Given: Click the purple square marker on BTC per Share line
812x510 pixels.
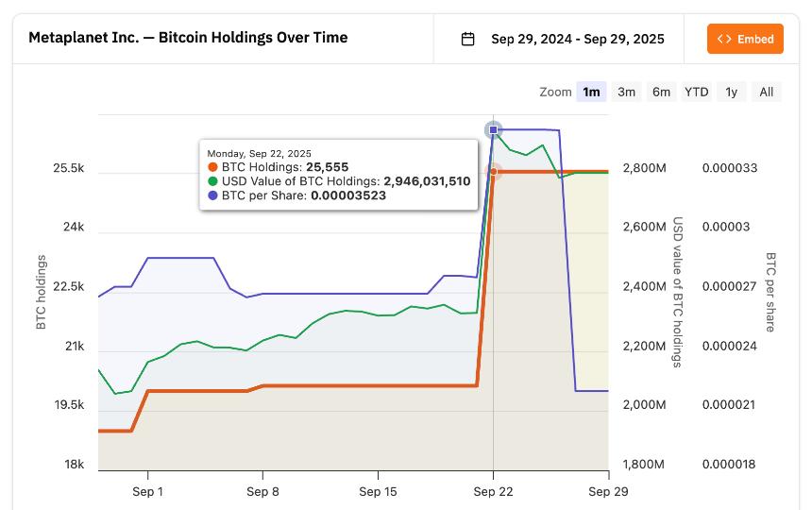Looking at the screenshot, I should click(x=494, y=129).
